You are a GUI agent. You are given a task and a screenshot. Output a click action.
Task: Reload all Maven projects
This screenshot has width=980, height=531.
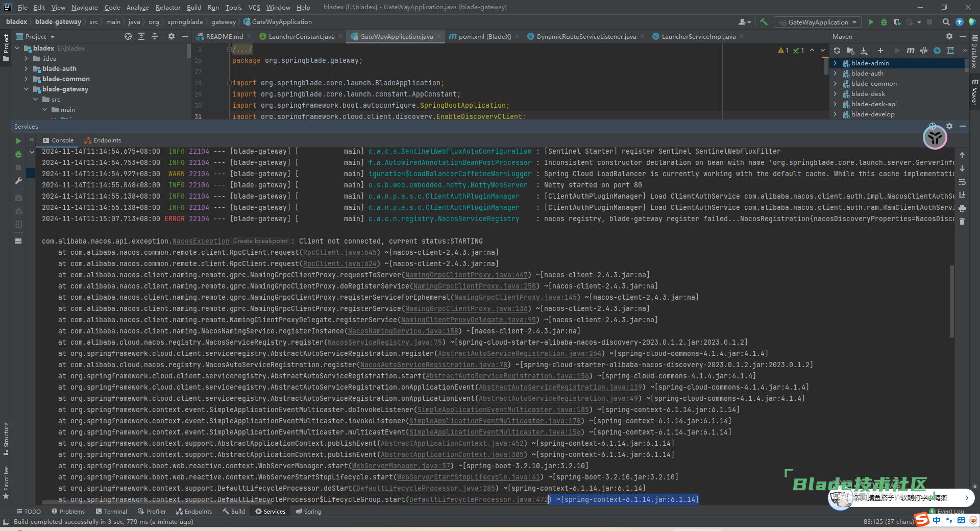click(837, 51)
